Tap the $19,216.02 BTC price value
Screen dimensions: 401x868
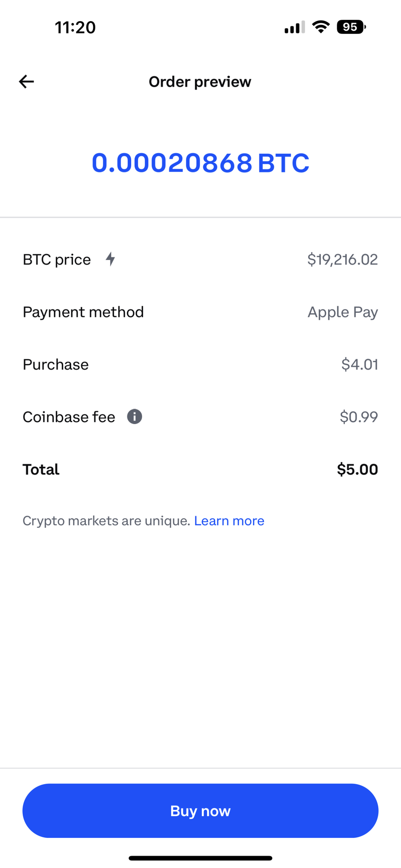click(x=343, y=259)
